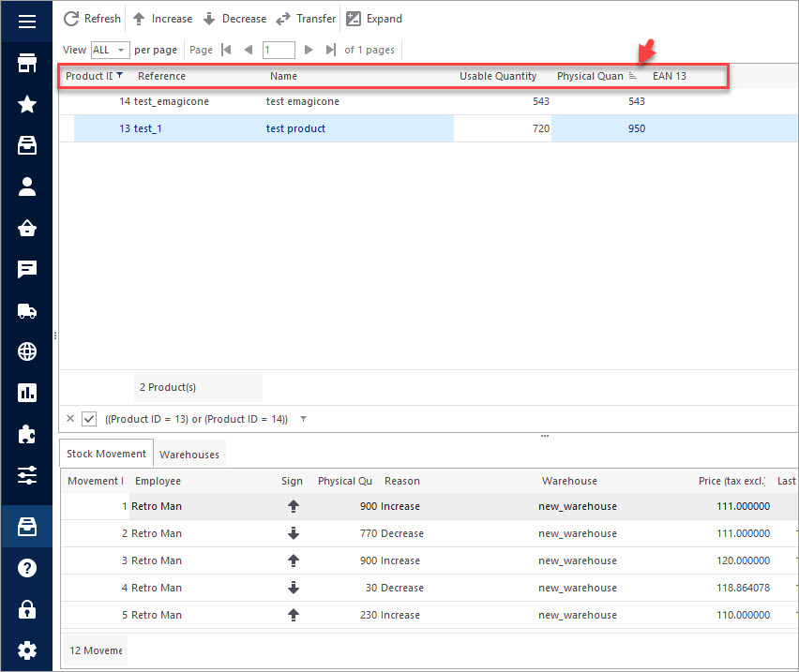The image size is (799, 672).
Task: Click the padlock icon in sidebar
Action: pyautogui.click(x=26, y=609)
